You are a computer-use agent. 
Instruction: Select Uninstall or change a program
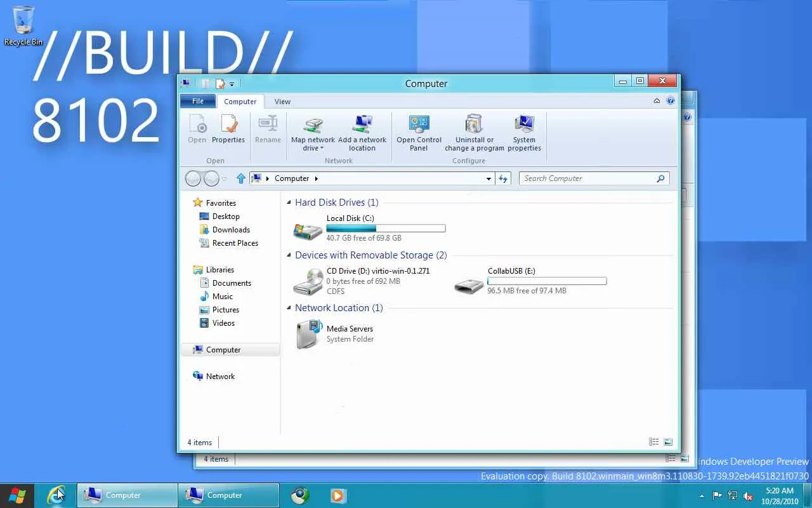(x=475, y=133)
